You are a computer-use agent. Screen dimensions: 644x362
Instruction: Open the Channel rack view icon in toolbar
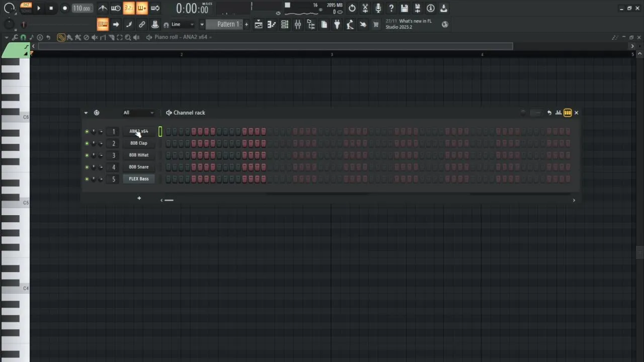click(285, 24)
